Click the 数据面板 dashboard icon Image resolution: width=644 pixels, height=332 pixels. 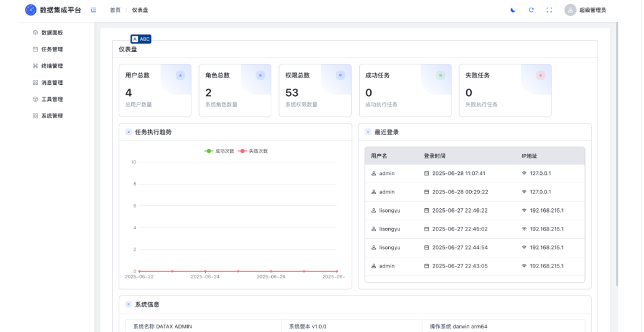point(35,32)
